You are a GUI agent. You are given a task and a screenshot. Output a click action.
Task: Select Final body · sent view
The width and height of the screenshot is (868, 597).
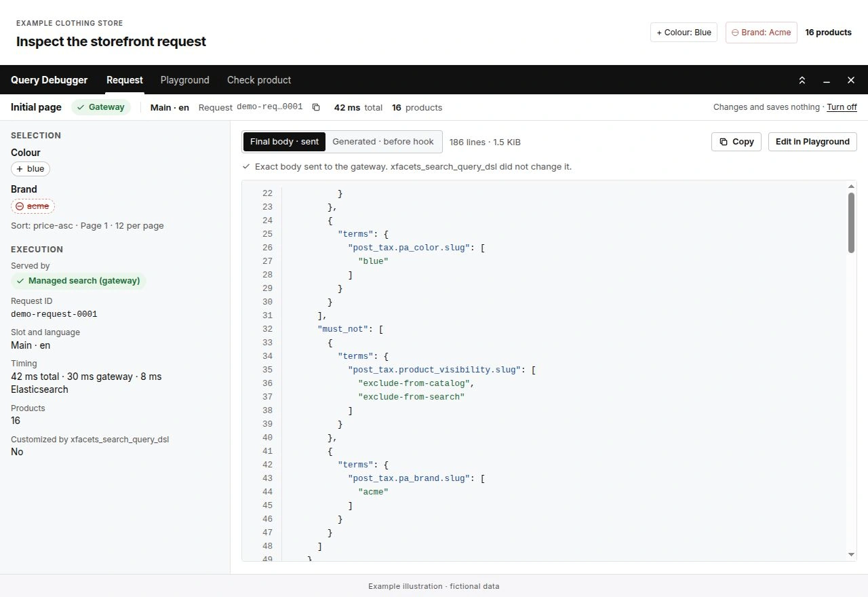coord(284,142)
